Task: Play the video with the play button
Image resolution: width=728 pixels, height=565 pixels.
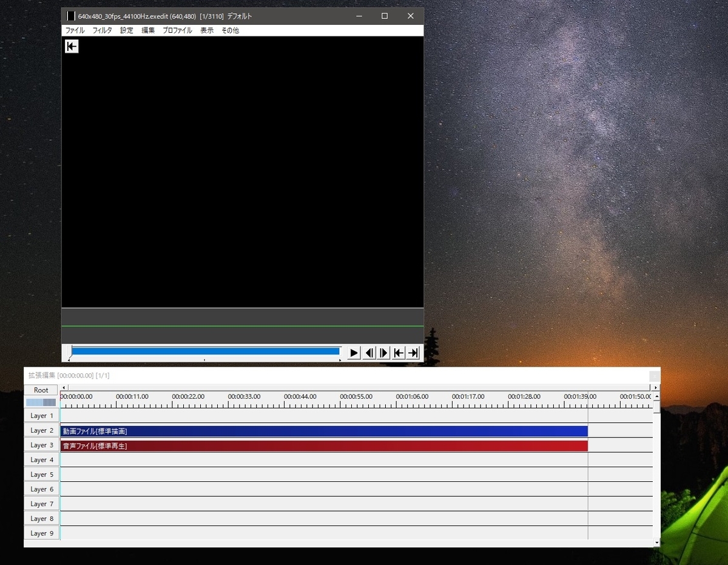Action: coord(354,353)
